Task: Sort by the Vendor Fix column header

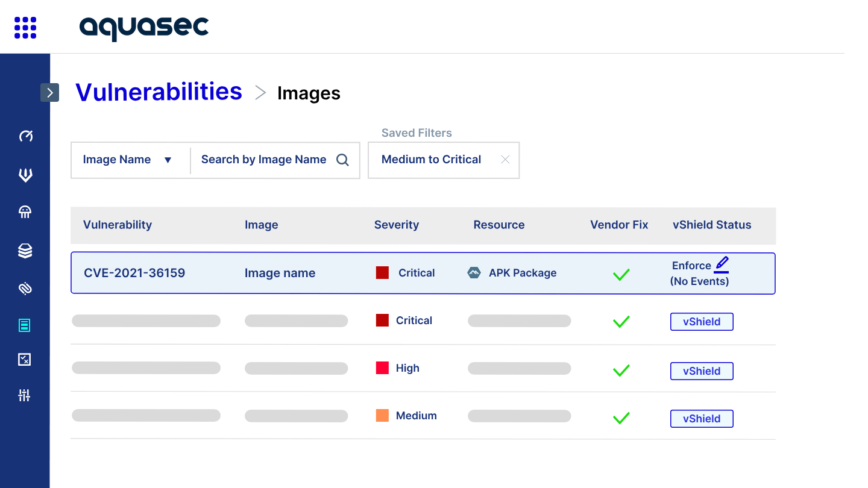Action: [619, 225]
